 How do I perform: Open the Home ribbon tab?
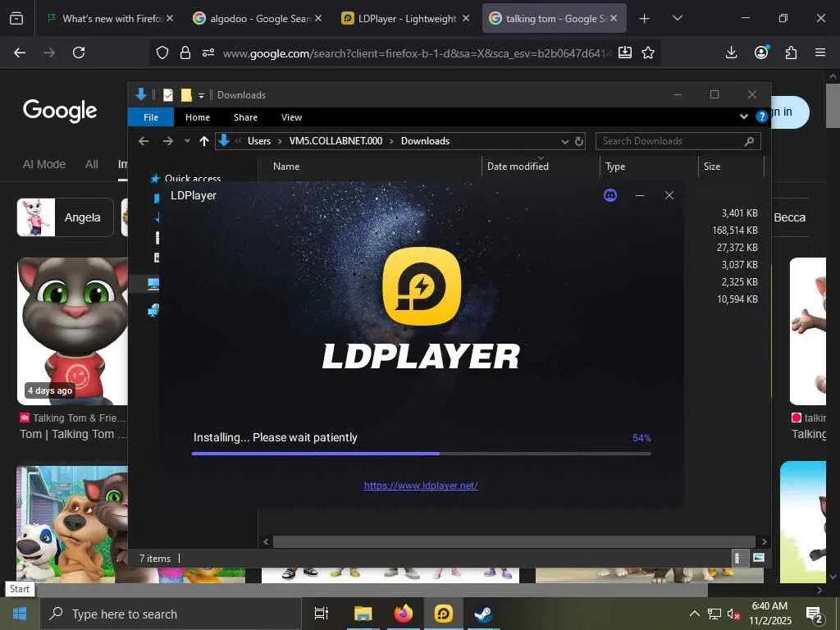(x=198, y=117)
